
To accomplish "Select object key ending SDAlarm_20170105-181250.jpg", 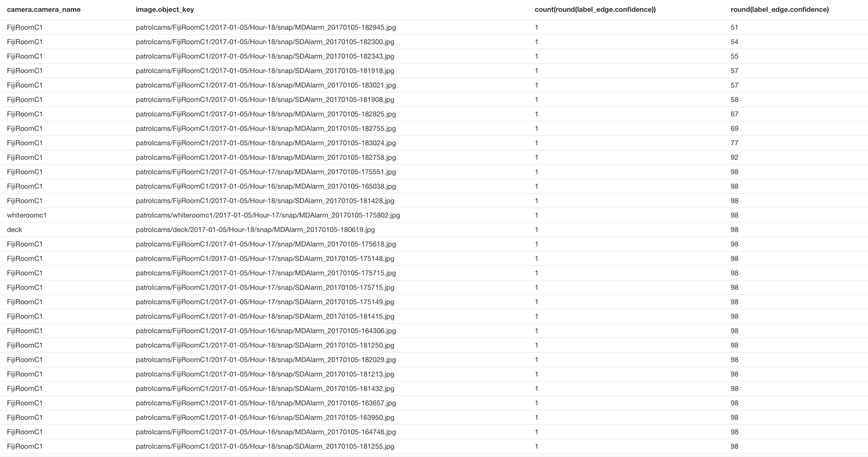I will 265,345.
